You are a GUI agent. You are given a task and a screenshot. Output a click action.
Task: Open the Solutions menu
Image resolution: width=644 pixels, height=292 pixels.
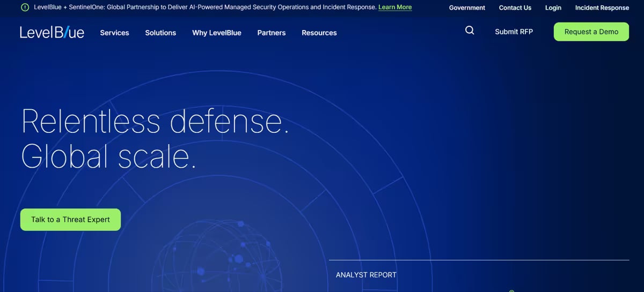pos(160,33)
